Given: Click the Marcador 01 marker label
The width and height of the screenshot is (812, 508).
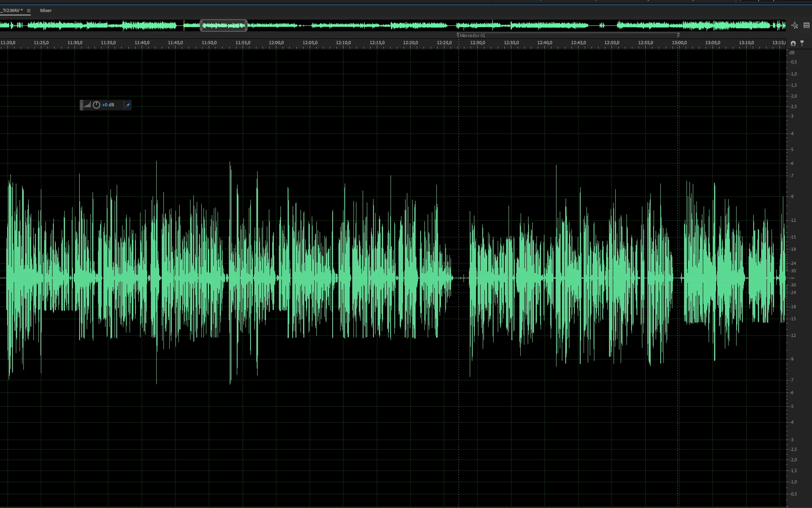Looking at the screenshot, I should point(473,35).
